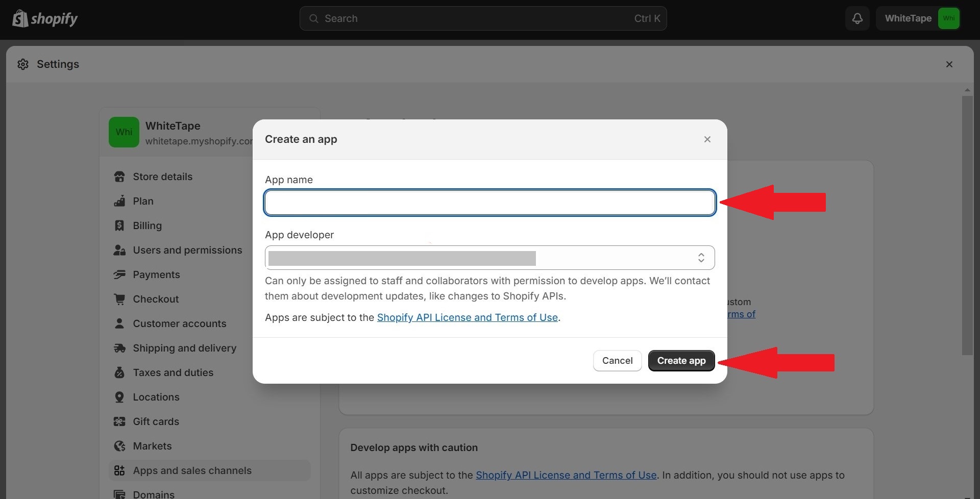The width and height of the screenshot is (980, 499).
Task: Click the search magnifier icon
Action: (314, 18)
